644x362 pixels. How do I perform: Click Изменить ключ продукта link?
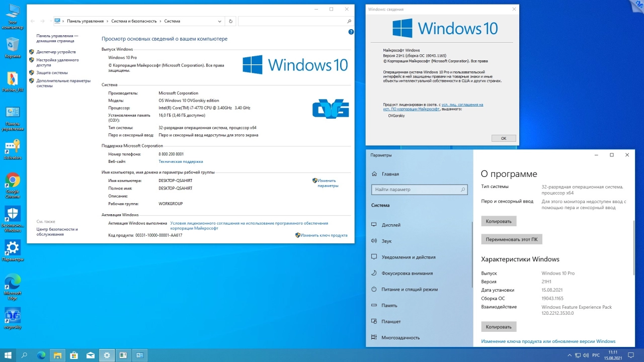[x=324, y=235]
